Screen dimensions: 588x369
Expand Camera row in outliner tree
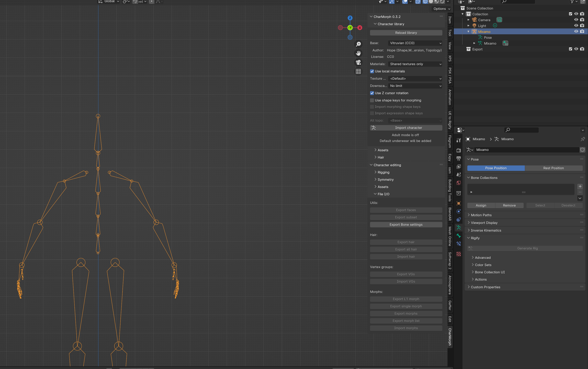coord(468,20)
